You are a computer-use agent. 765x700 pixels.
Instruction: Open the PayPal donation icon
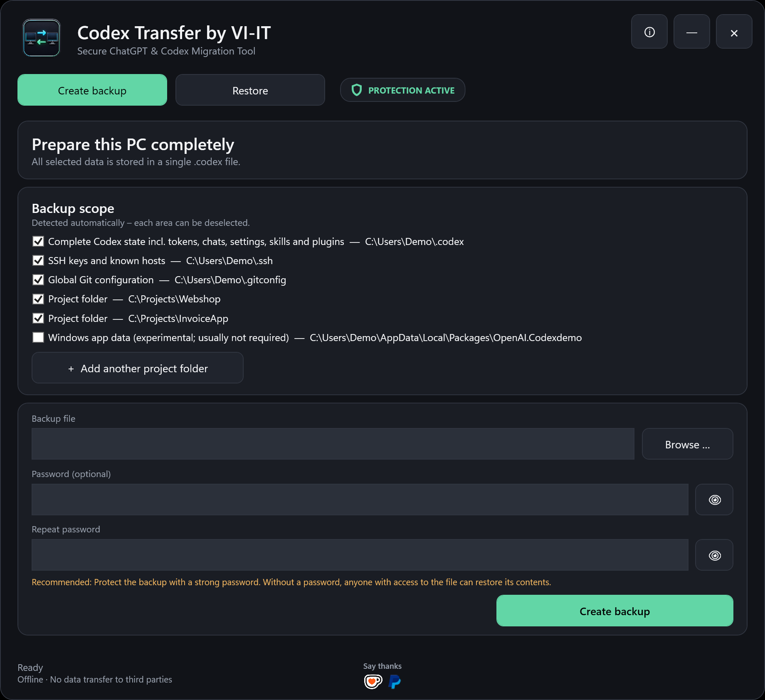[395, 681]
